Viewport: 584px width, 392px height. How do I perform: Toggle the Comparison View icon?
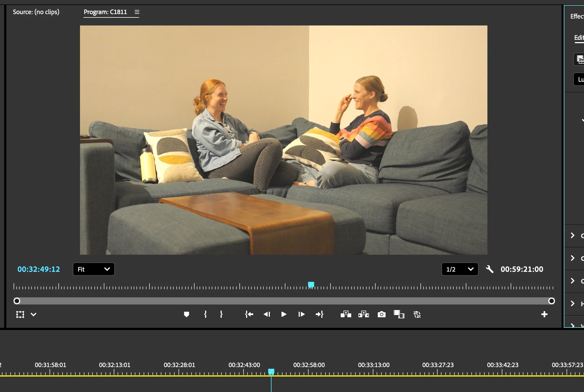[x=399, y=314]
